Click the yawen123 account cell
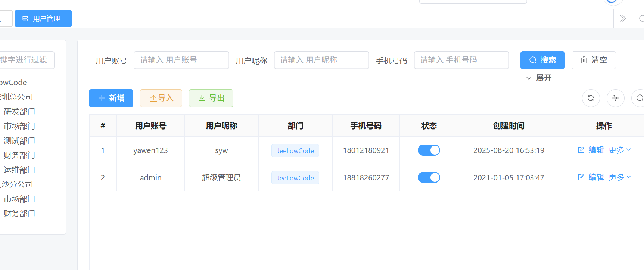Screen dimensions: 644x270 (x=150, y=150)
